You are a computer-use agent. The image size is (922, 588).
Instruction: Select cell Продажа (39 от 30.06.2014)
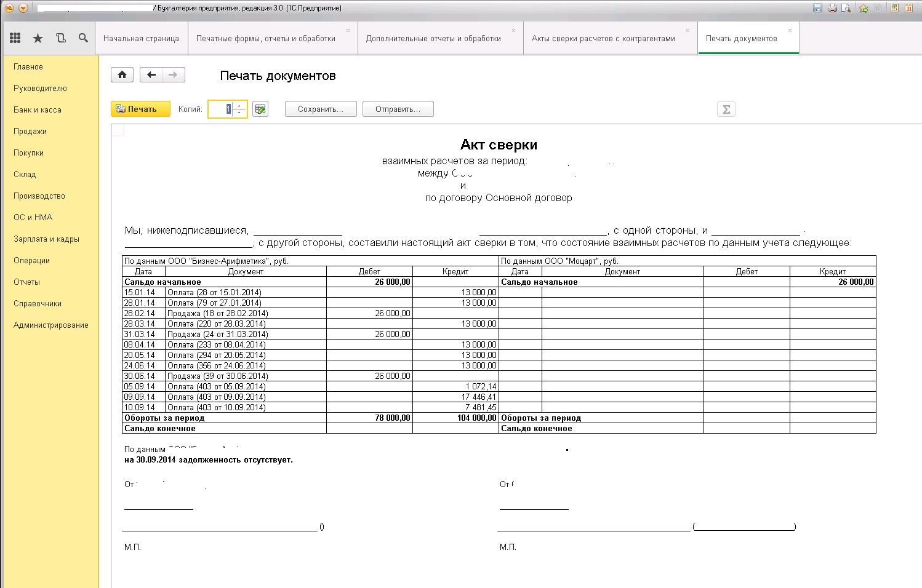point(246,376)
